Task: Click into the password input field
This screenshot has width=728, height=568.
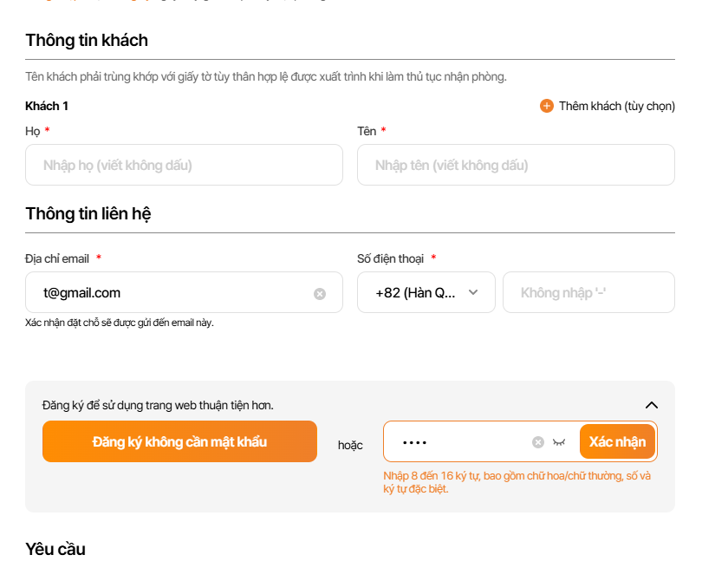Action: 459,442
